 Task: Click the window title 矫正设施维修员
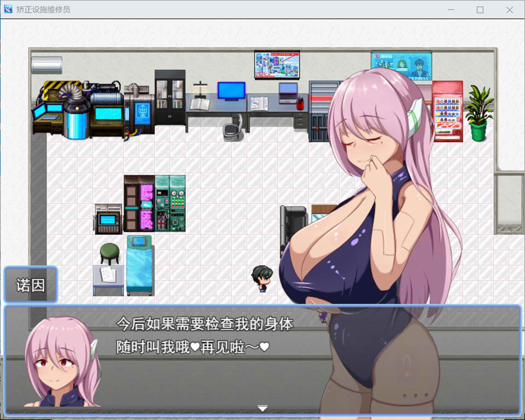(43, 9)
